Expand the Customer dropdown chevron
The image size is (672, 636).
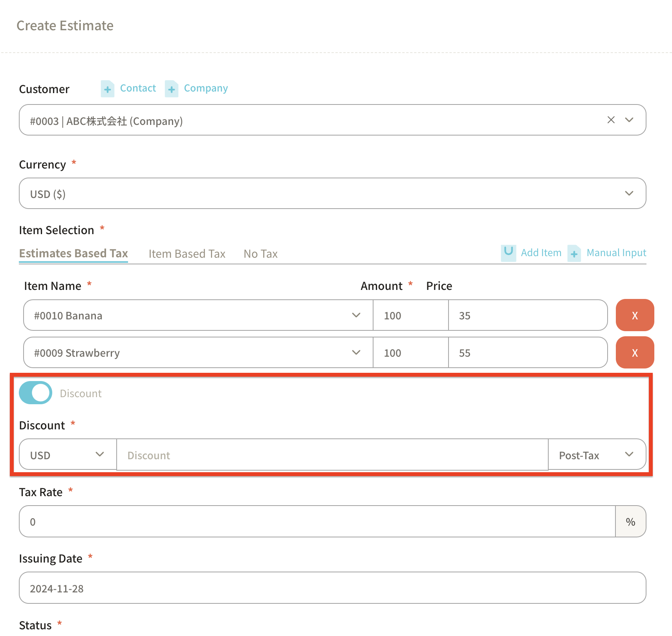tap(629, 120)
